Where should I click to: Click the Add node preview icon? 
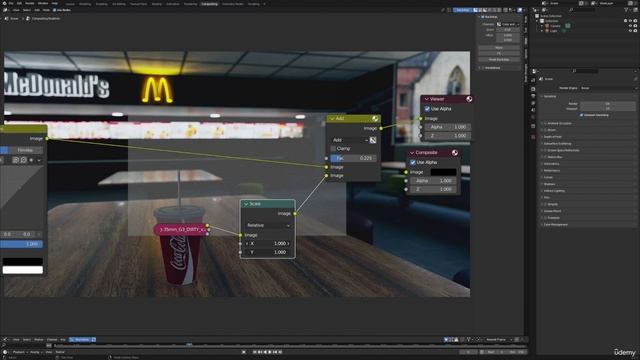coord(375,119)
